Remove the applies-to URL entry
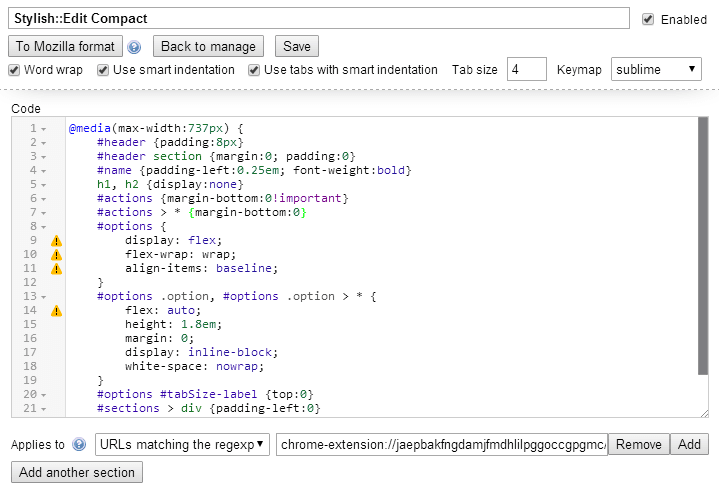This screenshot has height=495, width=719. tap(639, 445)
